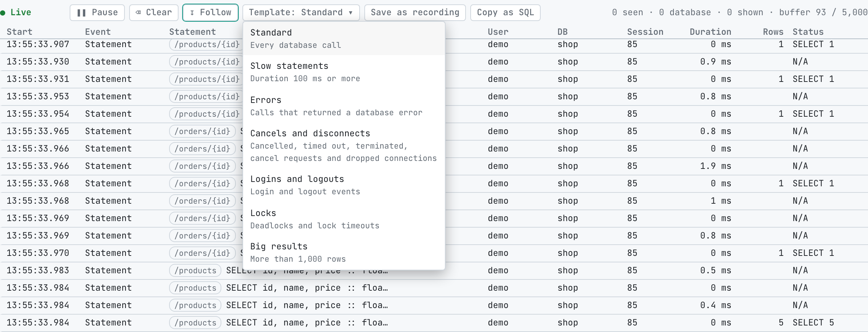Choose Slow statements template
Viewport: 868px width, 332px height.
[344, 72]
